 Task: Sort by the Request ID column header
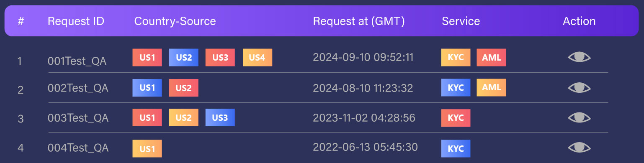pos(76,21)
